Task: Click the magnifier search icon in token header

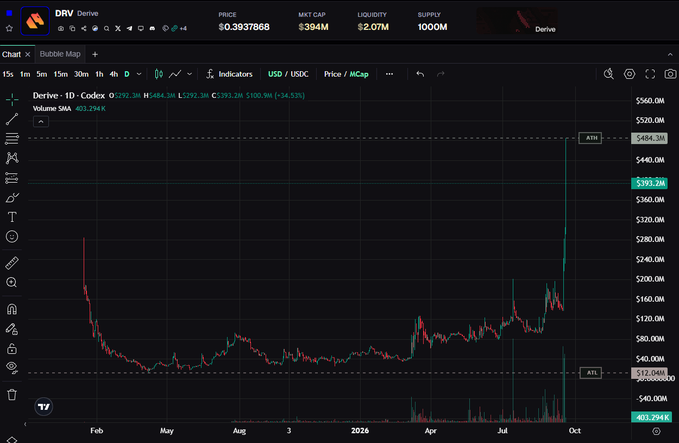Action: click(x=107, y=29)
